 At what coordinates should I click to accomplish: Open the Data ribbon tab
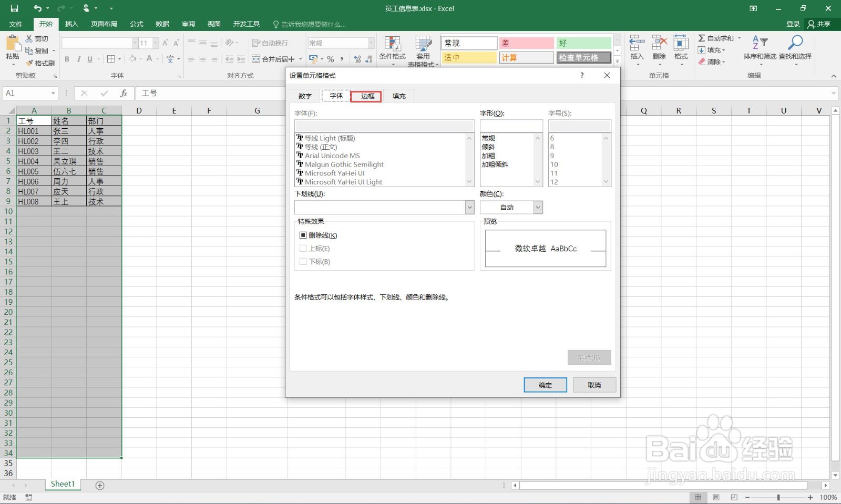162,24
